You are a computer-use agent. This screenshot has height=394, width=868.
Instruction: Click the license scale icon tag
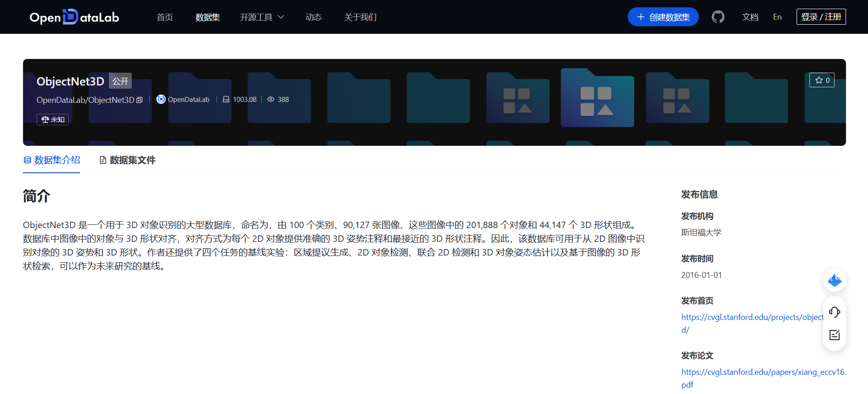tap(53, 119)
